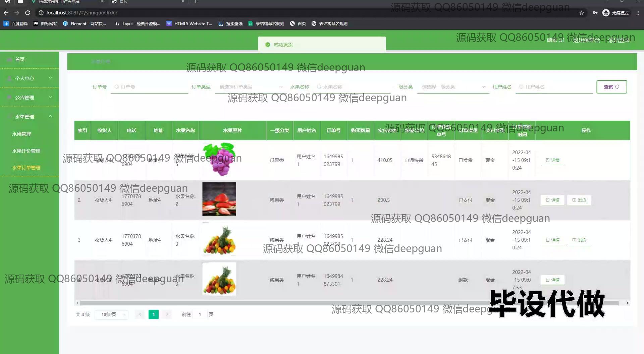This screenshot has width=644, height=354.
Task: Open the password key icon in address bar
Action: coord(595,13)
